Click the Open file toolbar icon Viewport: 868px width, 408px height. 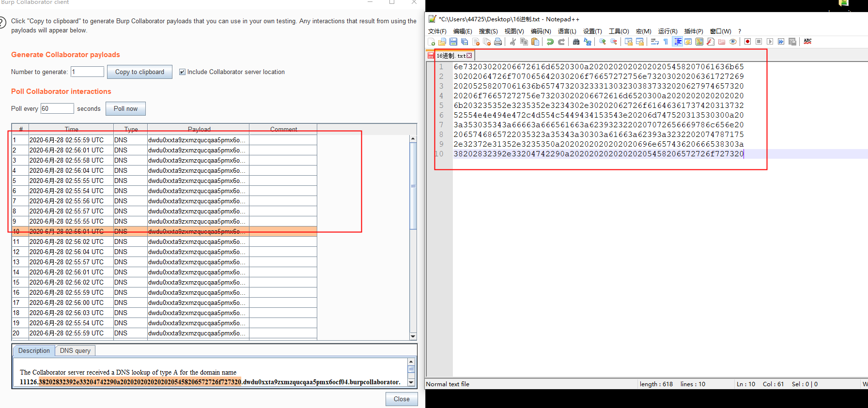(442, 42)
